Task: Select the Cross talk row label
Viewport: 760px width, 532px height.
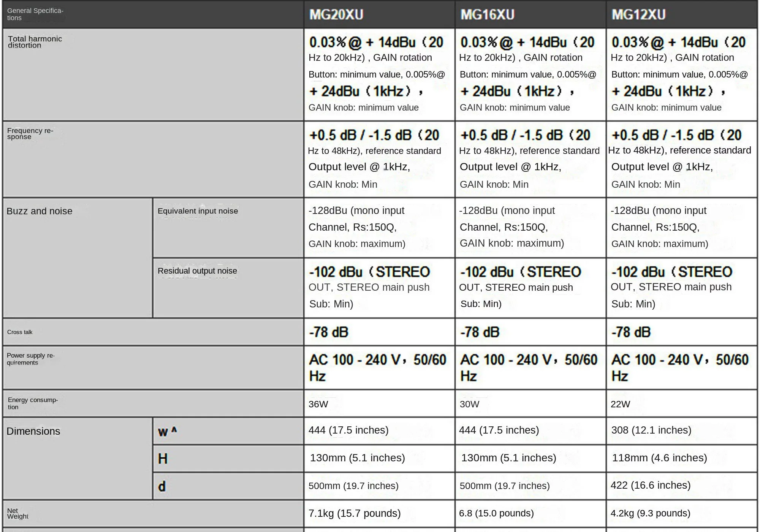Action: [x=20, y=332]
